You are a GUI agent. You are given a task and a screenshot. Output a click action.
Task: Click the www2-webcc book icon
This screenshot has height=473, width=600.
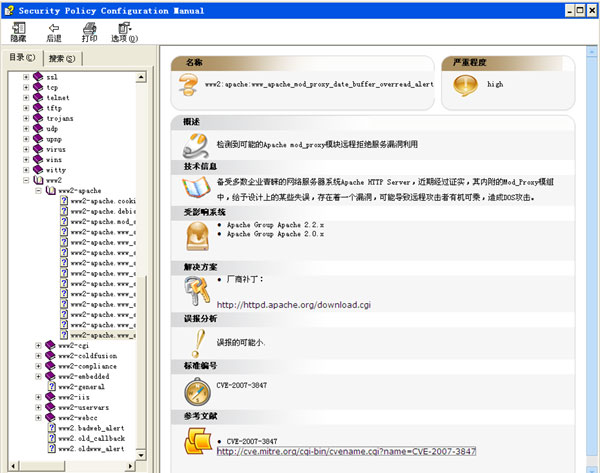(x=50, y=418)
